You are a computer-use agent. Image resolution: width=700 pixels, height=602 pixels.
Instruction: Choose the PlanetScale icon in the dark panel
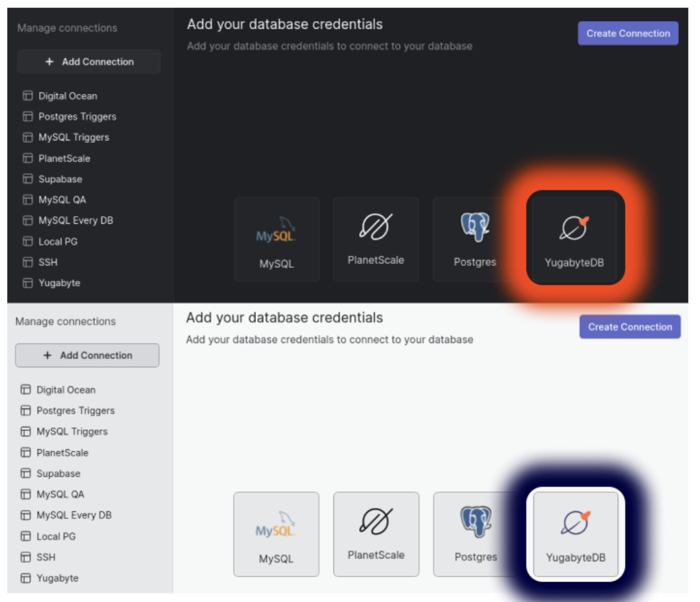point(376,227)
